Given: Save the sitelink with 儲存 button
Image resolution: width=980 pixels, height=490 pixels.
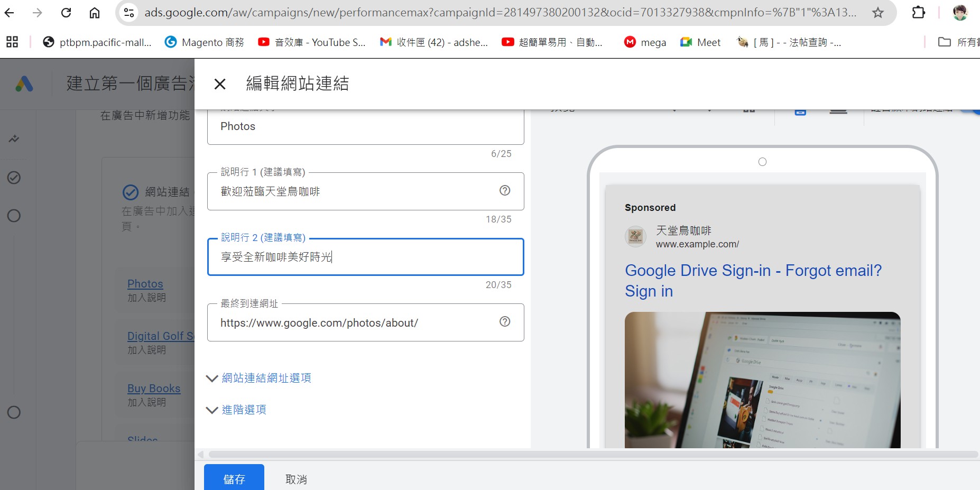Looking at the screenshot, I should [234, 478].
